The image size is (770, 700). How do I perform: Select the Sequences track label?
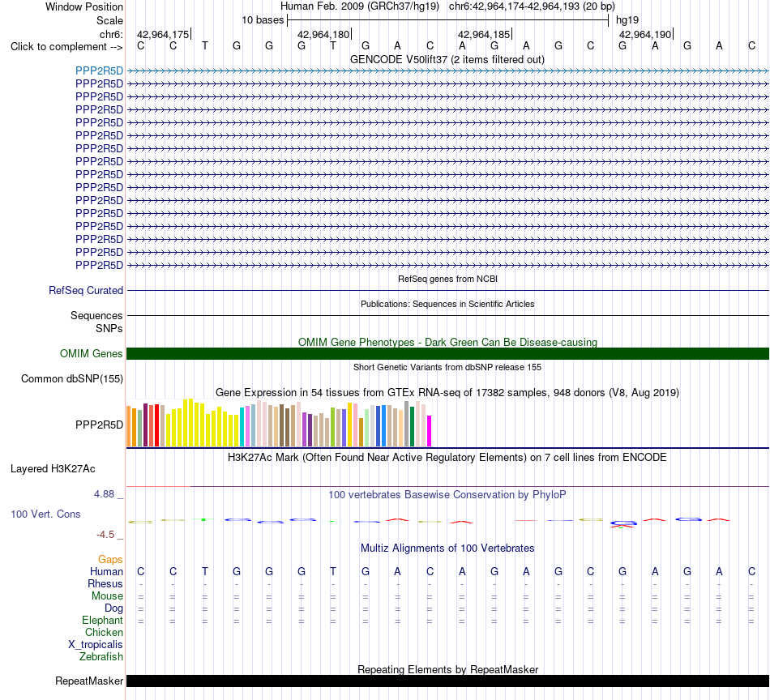coord(96,316)
